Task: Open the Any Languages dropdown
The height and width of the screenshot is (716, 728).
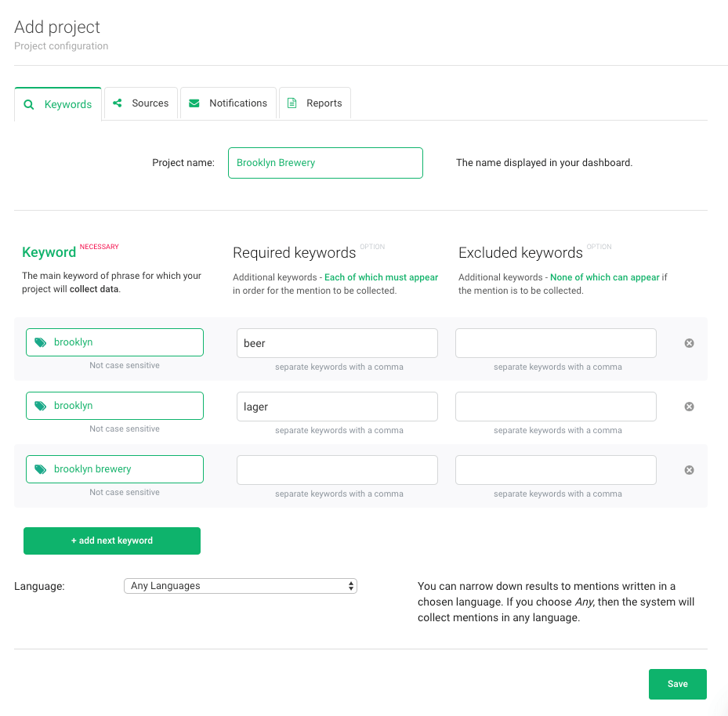Action: click(240, 586)
